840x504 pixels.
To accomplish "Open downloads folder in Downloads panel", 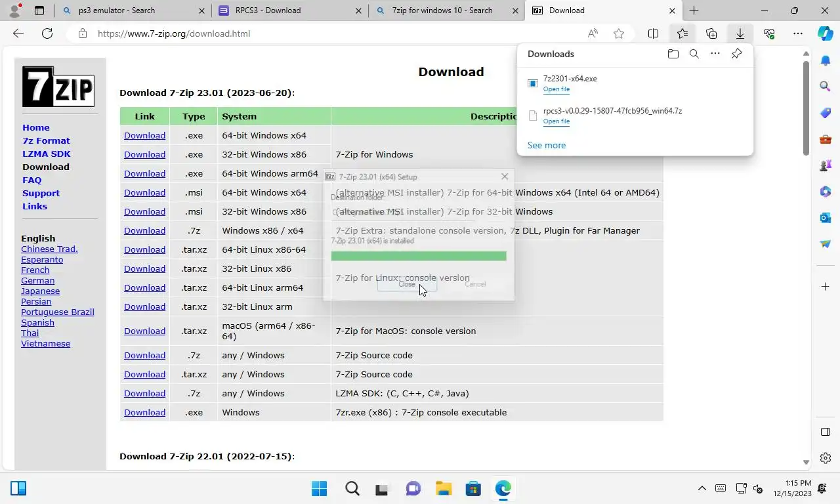I will 673,54.
